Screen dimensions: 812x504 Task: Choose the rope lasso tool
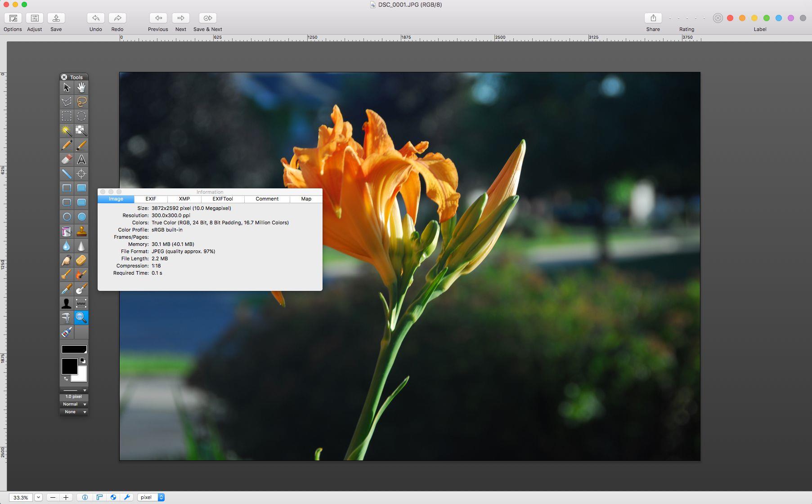pyautogui.click(x=81, y=102)
